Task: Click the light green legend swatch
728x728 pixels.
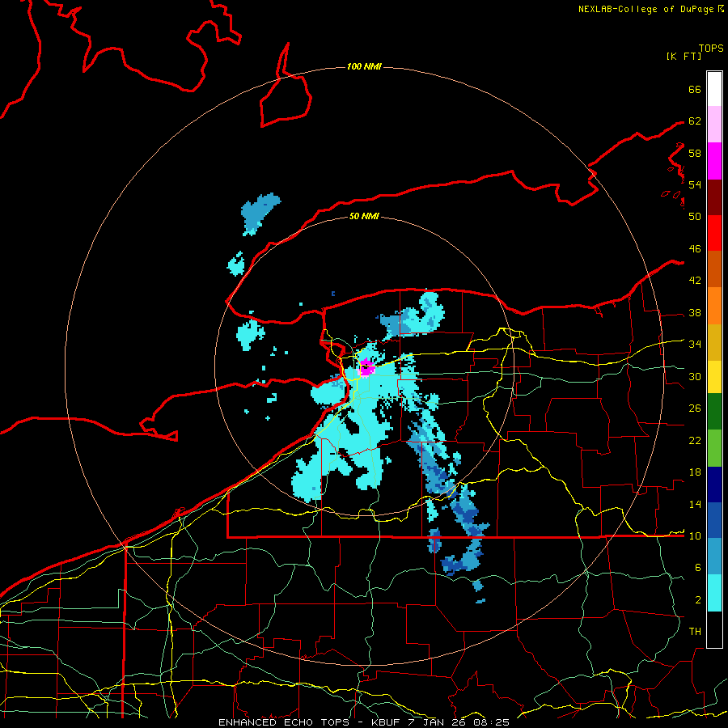Action: pyautogui.click(x=714, y=448)
